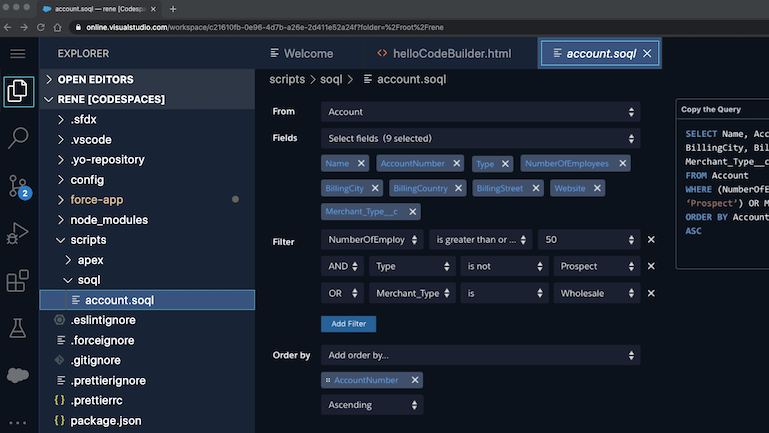Delete the Merchant_Type is Wholesale filter
Screen dimensions: 769x433
[651, 293]
